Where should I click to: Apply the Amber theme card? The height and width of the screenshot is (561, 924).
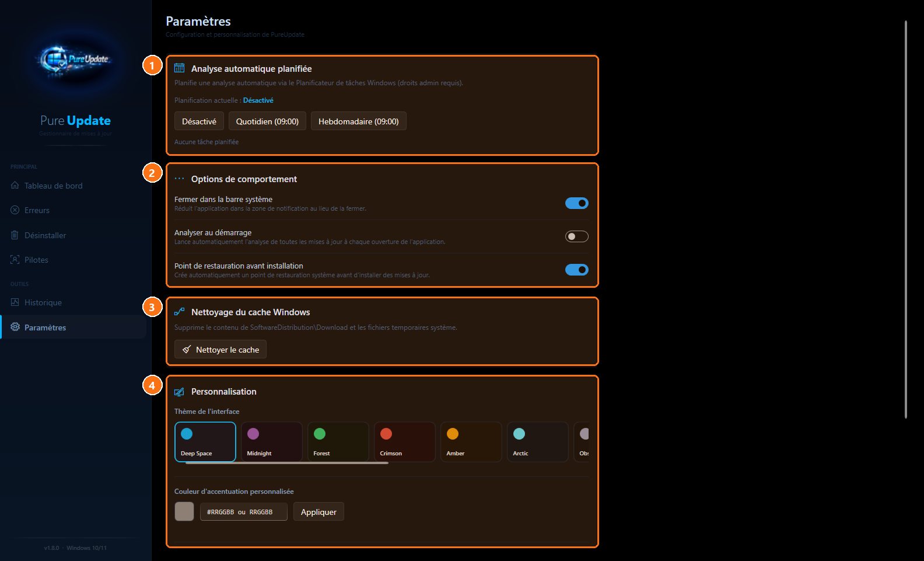[471, 442]
